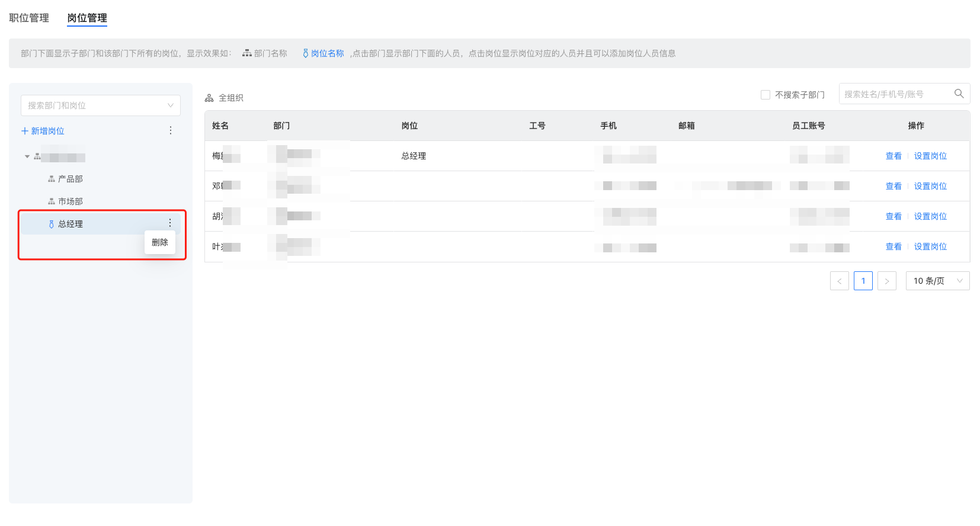This screenshot has height=526, width=980.
Task: Open the 10 条/页 page size dropdown
Action: (937, 281)
